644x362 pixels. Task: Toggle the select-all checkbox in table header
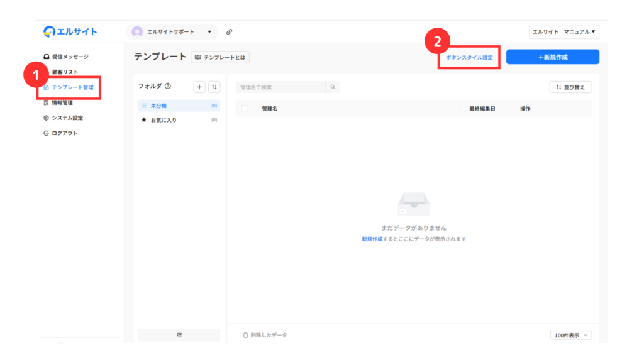point(244,109)
